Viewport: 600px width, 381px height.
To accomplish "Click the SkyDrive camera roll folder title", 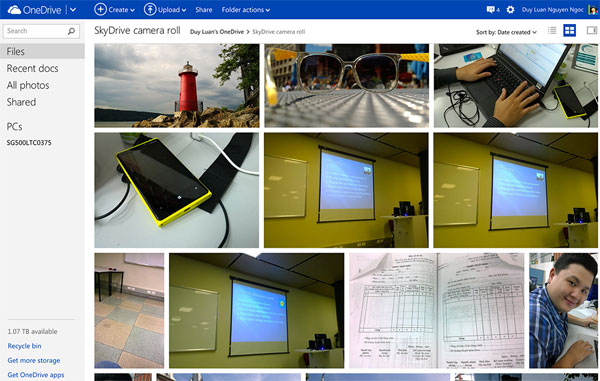I will pos(137,31).
